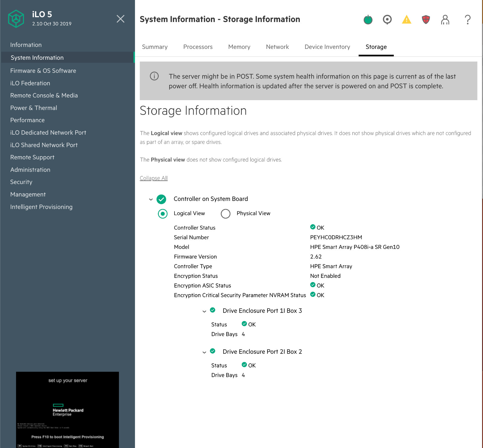Open iLO Shared Network Port page
This screenshot has height=448, width=483.
[x=44, y=145]
